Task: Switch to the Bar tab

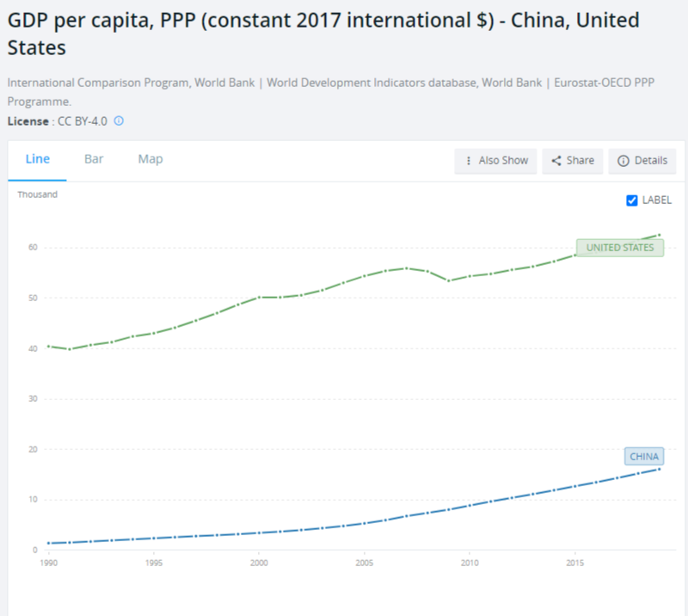Action: tap(94, 159)
